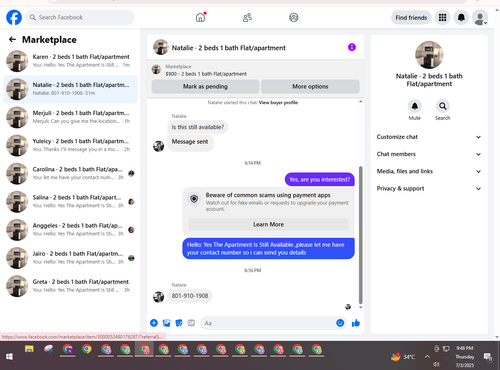This screenshot has height=370, width=500.
Task: Mute this chat with the bell icon
Action: (414, 106)
